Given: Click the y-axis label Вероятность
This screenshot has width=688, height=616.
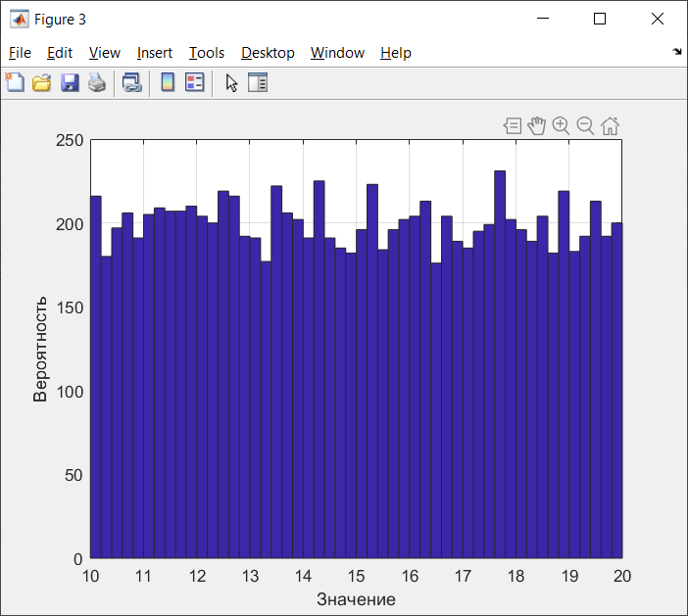Looking at the screenshot, I should tap(40, 349).
